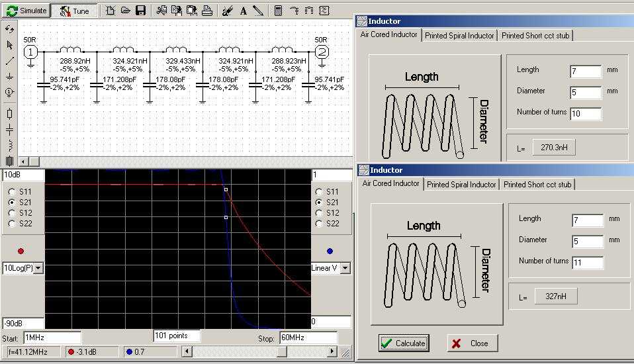634x364 pixels.
Task: Click the Save floppy disk icon
Action: tap(140, 11)
